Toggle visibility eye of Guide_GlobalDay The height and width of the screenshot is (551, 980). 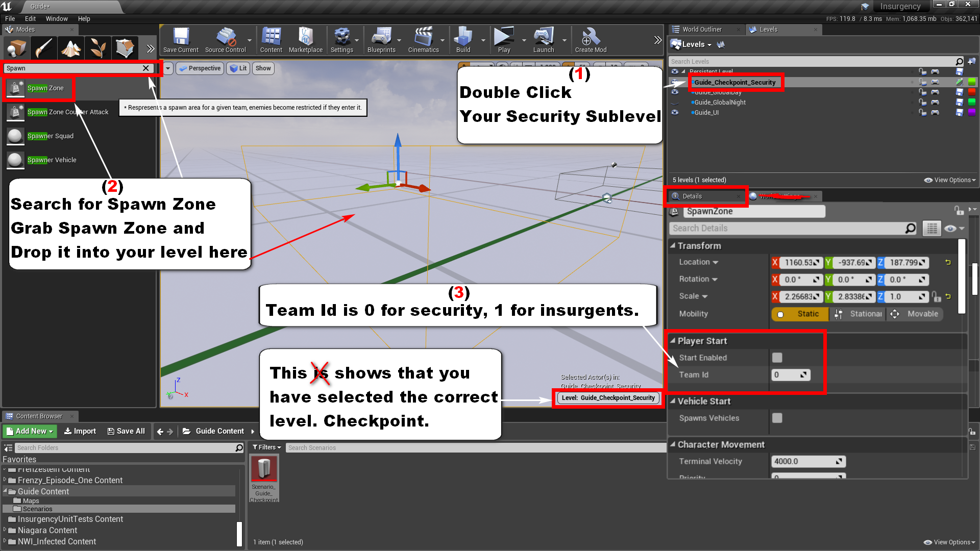(675, 92)
